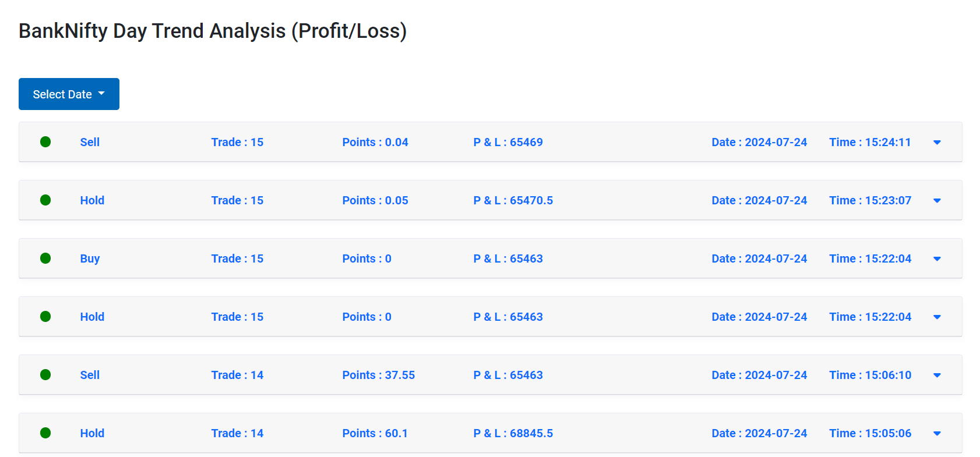This screenshot has width=980, height=457.
Task: Click Points : 0.04 in top Sell row
Action: tap(375, 142)
